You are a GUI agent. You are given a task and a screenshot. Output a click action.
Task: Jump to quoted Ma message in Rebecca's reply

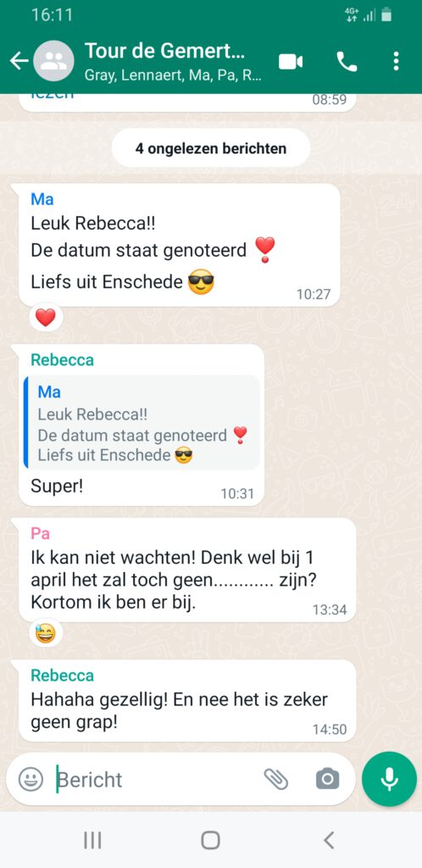tap(142, 422)
